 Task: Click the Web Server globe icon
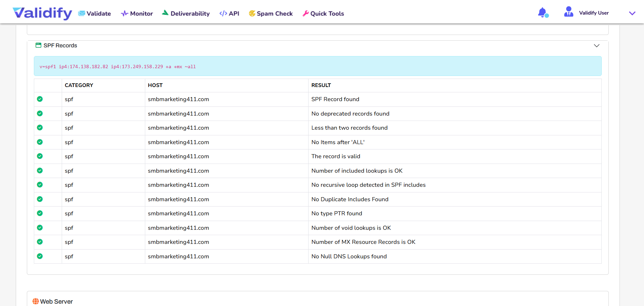[x=36, y=301]
